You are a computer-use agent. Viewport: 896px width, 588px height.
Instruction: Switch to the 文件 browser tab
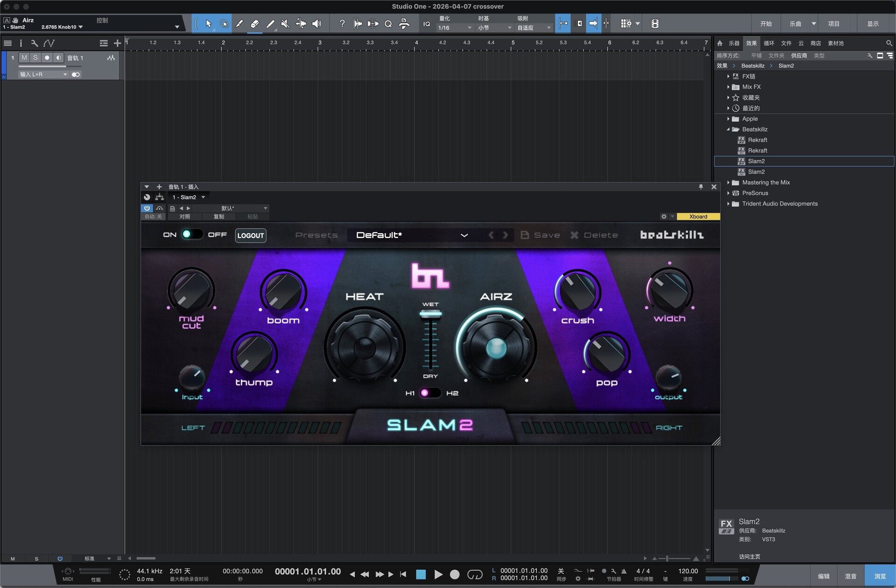click(x=786, y=43)
